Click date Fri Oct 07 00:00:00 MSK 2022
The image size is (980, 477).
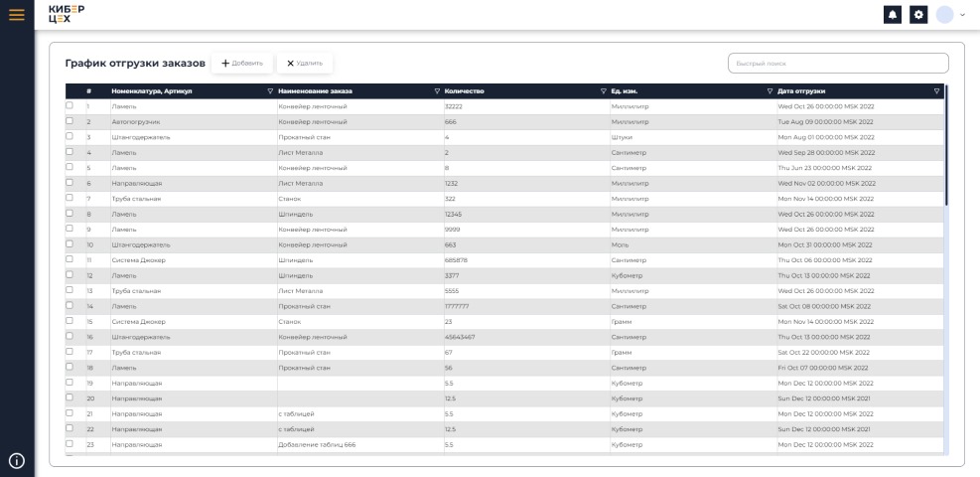[x=860, y=368]
